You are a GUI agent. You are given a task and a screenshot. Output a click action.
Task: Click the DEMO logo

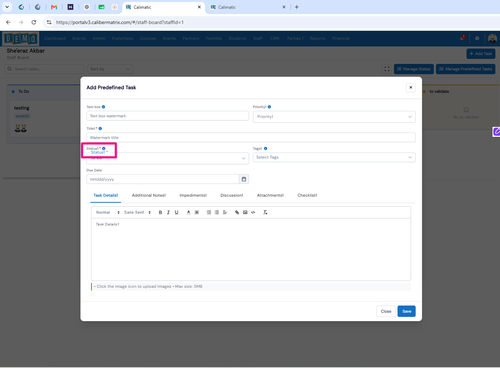pyautogui.click(x=21, y=39)
